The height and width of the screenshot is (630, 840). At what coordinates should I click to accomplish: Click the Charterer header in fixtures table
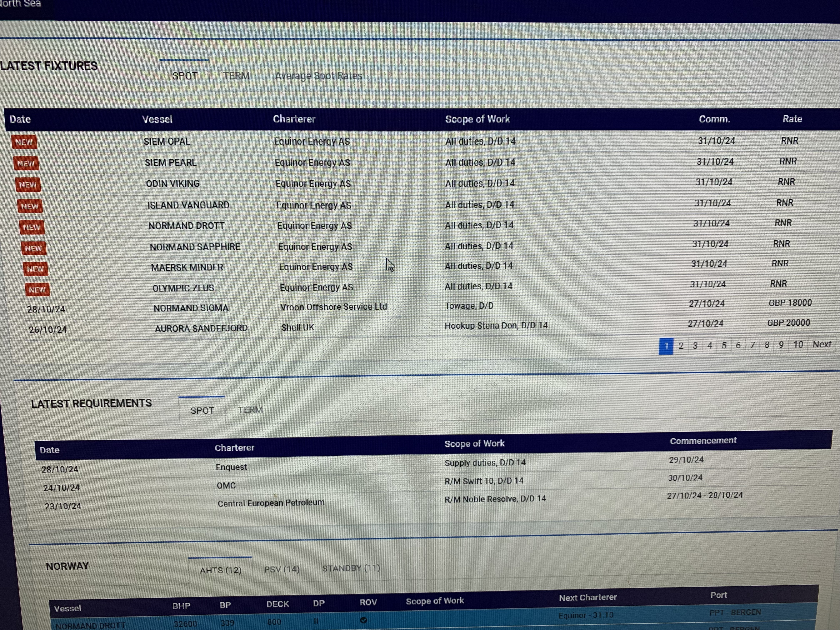(294, 119)
